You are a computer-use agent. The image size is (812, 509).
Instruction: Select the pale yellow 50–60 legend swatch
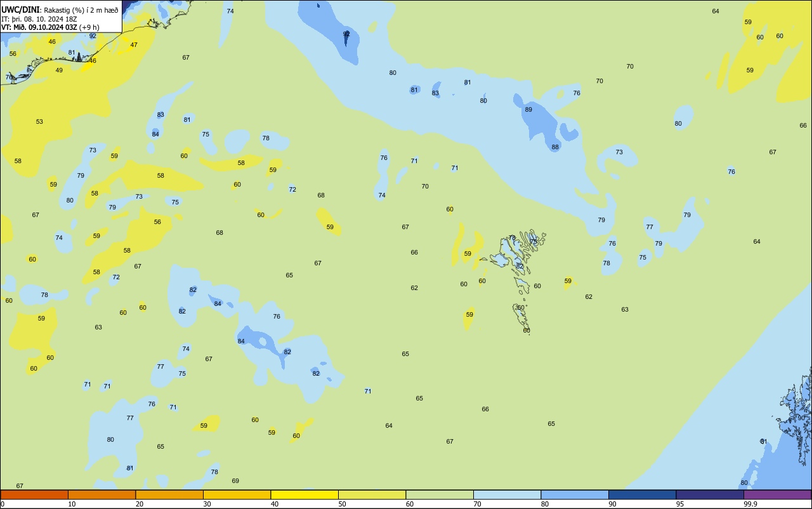click(x=372, y=494)
